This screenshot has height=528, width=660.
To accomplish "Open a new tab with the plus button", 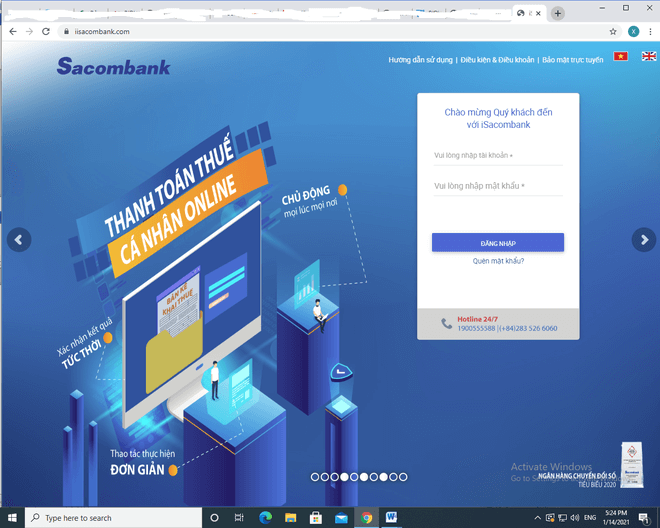I will point(558,13).
